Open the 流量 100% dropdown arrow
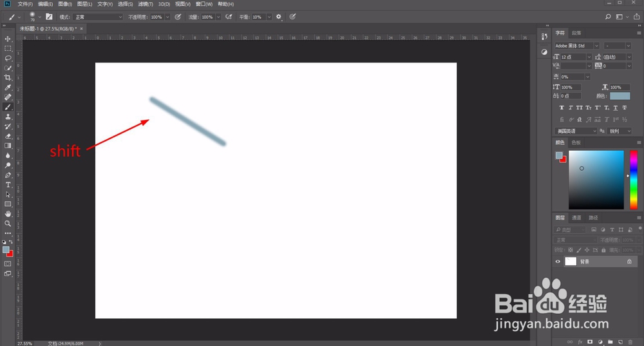The height and width of the screenshot is (346, 644). coord(218,17)
